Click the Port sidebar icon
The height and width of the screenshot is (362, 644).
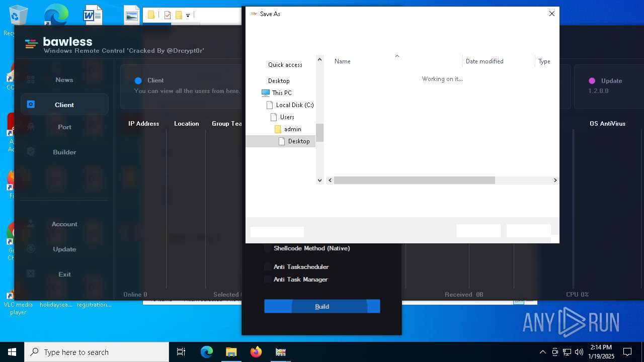(31, 127)
